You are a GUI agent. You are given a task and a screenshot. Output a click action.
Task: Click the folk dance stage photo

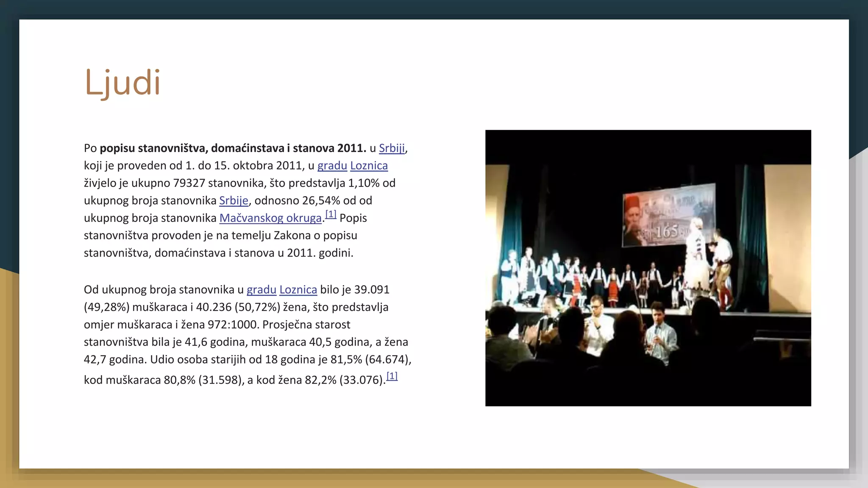click(648, 268)
